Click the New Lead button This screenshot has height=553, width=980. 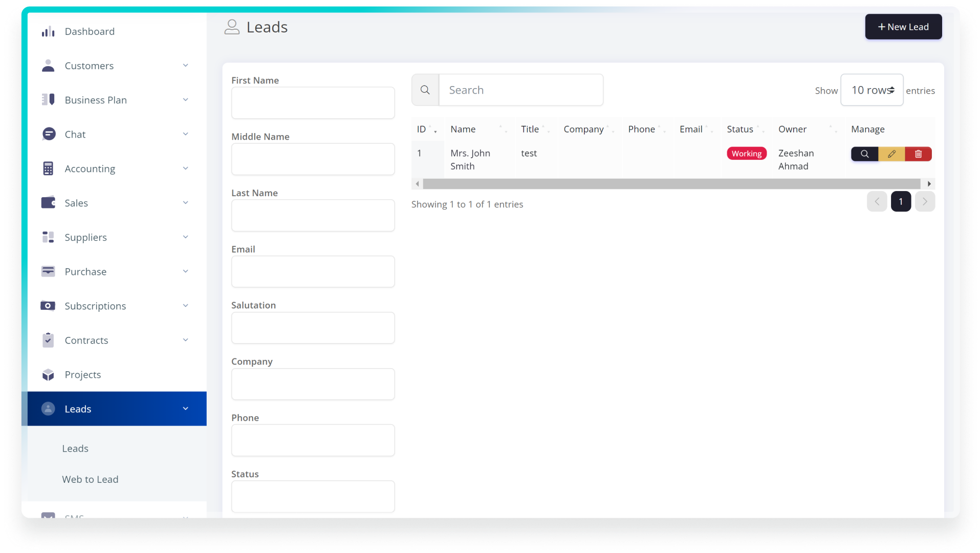[x=903, y=27]
